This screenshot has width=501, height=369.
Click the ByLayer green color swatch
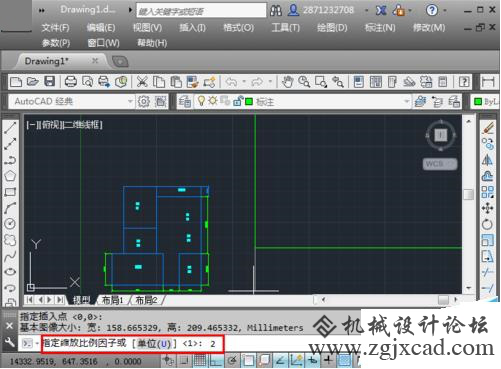point(478,102)
